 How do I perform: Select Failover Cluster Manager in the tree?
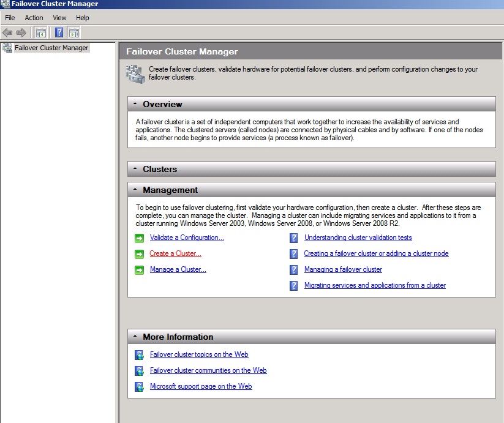51,48
